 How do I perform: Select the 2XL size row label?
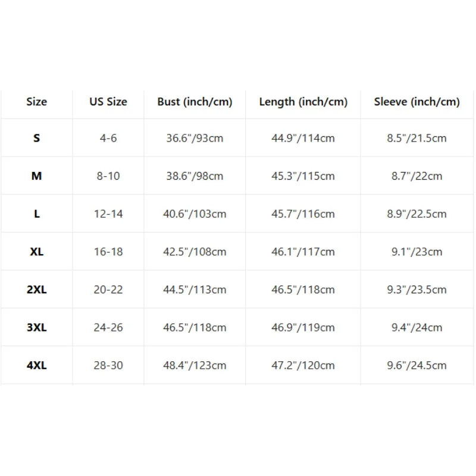37,290
